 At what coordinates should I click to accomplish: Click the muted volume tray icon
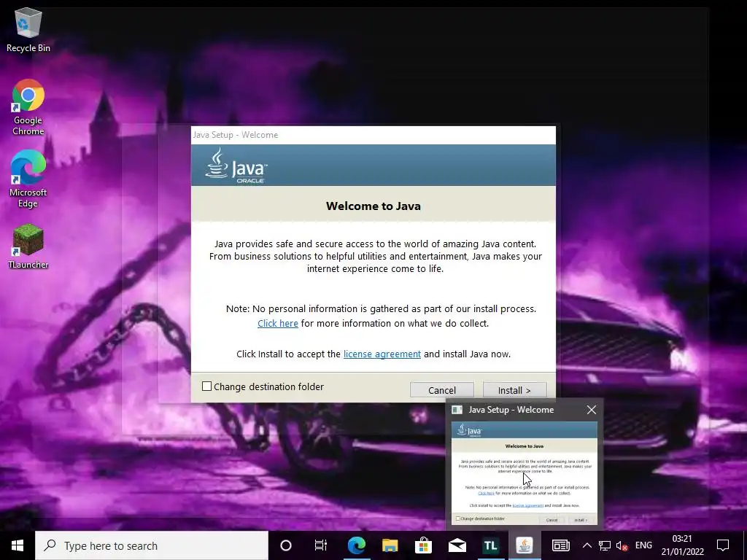[622, 545]
